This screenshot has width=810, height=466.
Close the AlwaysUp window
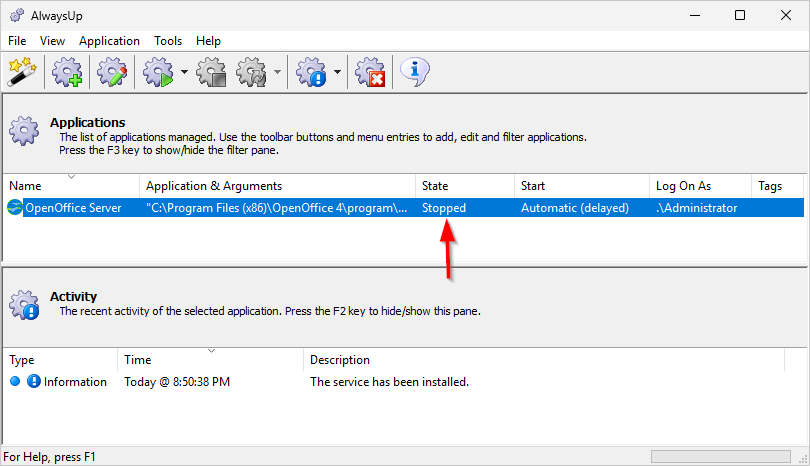click(x=786, y=15)
